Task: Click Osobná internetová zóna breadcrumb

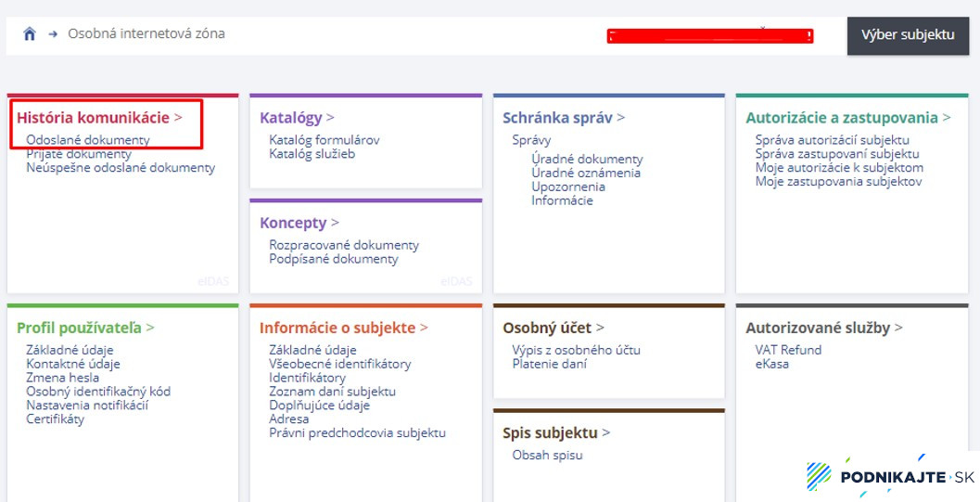Action: pos(146,33)
